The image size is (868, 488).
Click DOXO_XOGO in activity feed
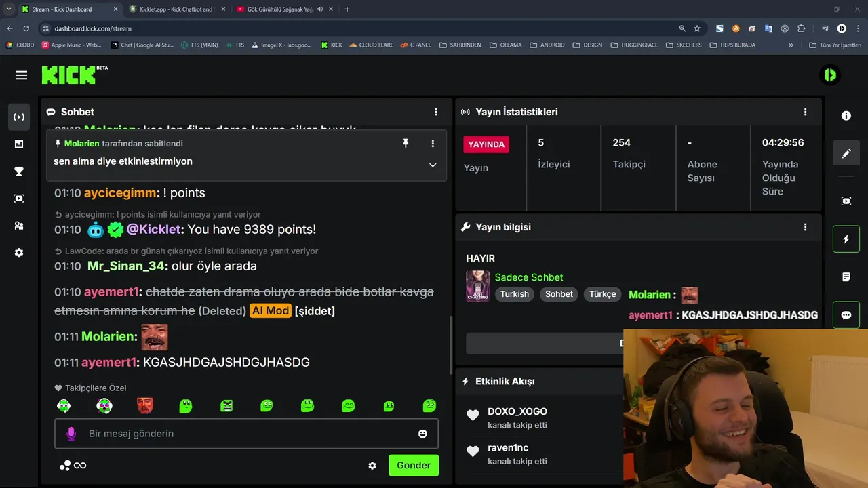tap(517, 411)
